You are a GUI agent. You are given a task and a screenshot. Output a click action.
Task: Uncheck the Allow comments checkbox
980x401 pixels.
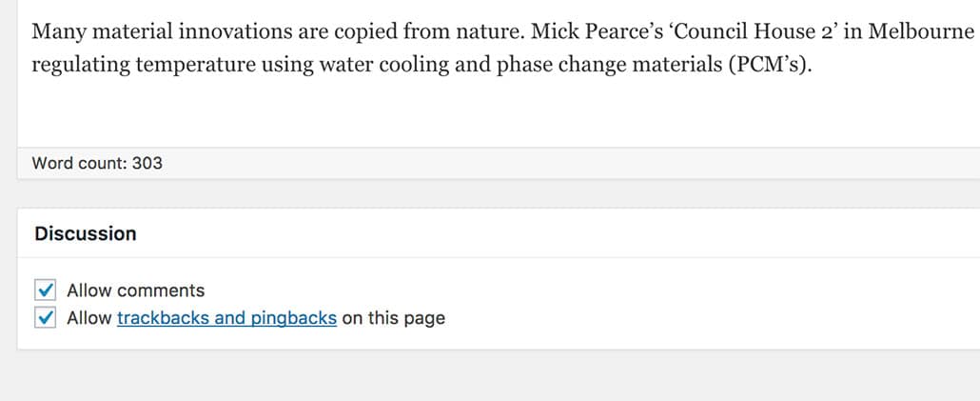(46, 291)
